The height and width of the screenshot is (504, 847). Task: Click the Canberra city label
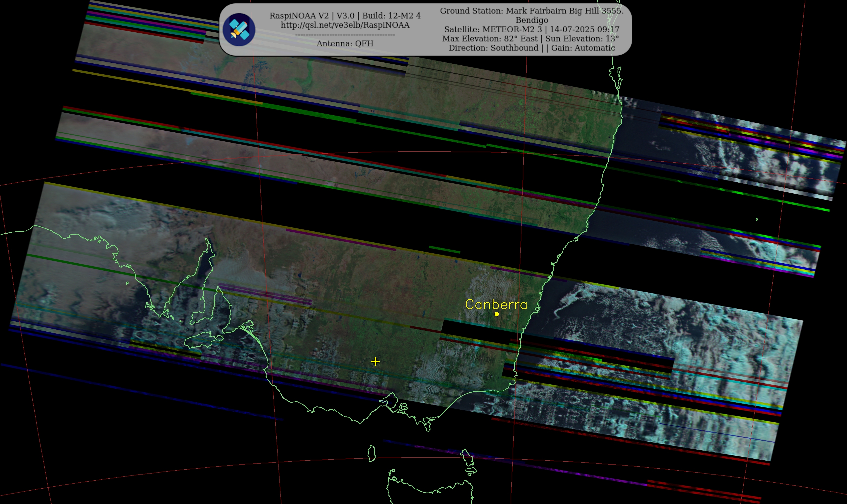coord(496,304)
